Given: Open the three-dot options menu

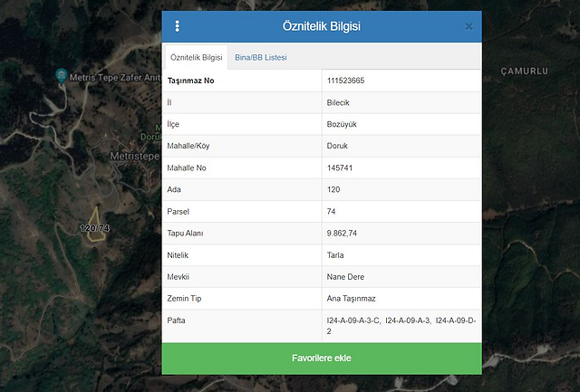Looking at the screenshot, I should tap(177, 26).
